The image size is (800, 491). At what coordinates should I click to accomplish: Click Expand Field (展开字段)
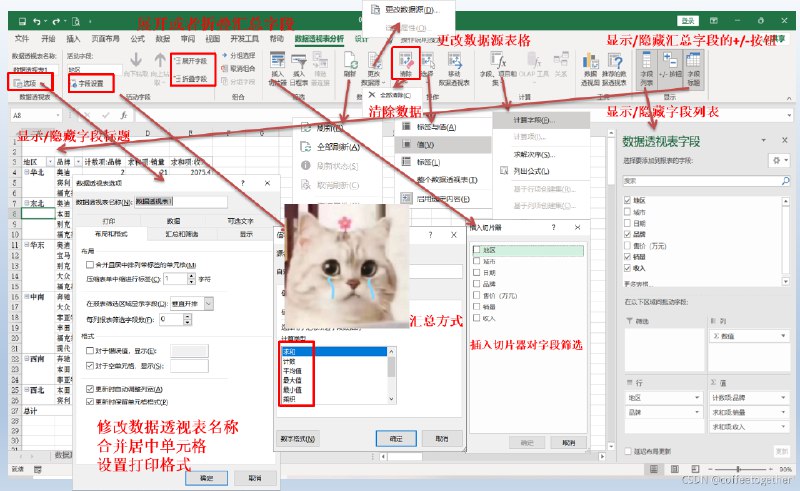coord(191,61)
